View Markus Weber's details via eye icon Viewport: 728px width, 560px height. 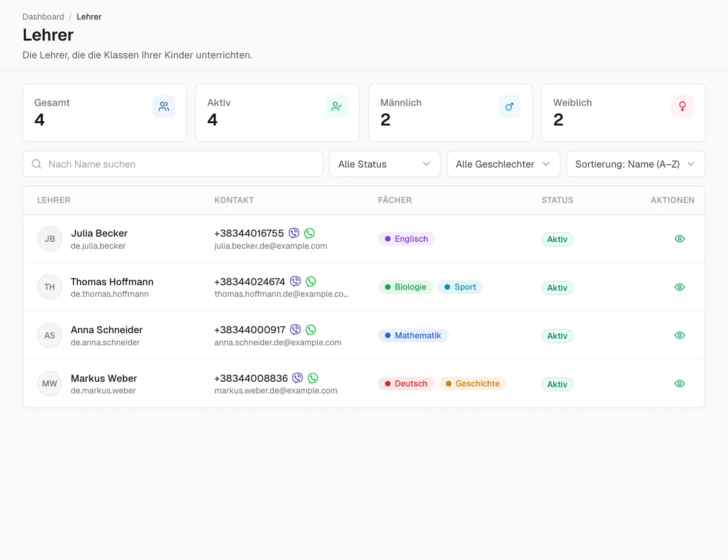tap(679, 384)
